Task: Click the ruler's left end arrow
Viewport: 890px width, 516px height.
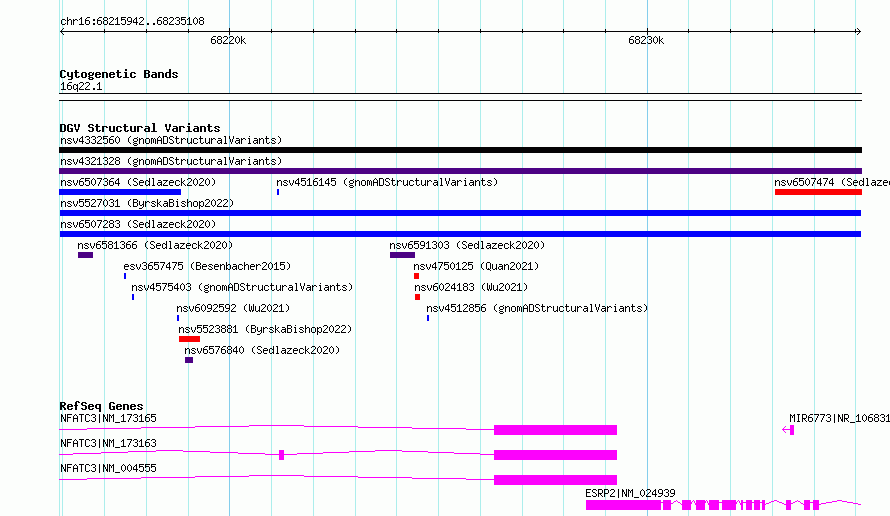Action: tap(62, 31)
